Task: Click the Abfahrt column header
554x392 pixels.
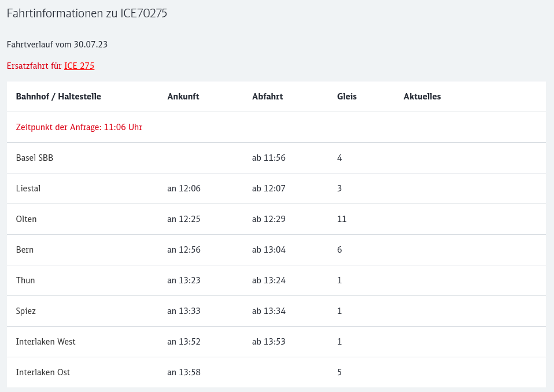Action: point(267,97)
